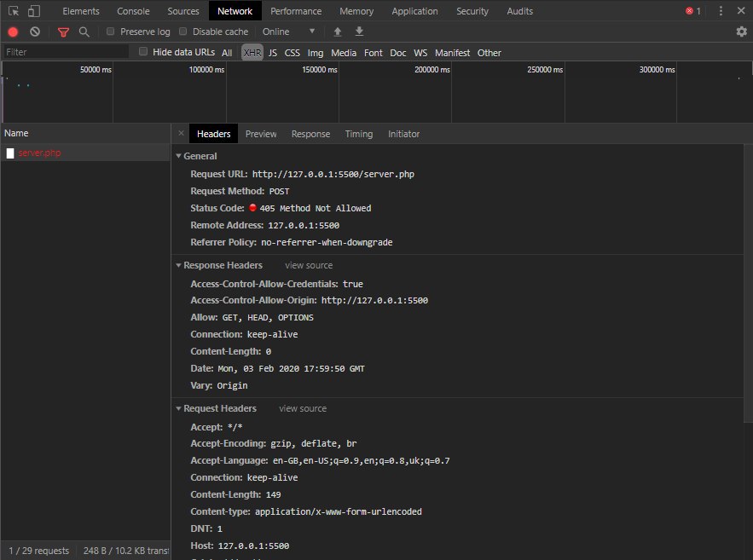This screenshot has width=753, height=560.
Task: Stop recording network log red button
Action: coord(13,32)
